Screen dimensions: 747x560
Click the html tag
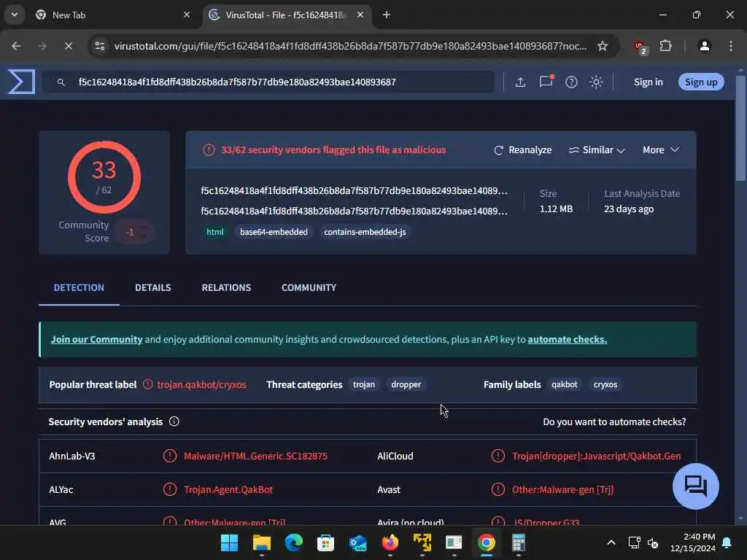pyautogui.click(x=215, y=232)
